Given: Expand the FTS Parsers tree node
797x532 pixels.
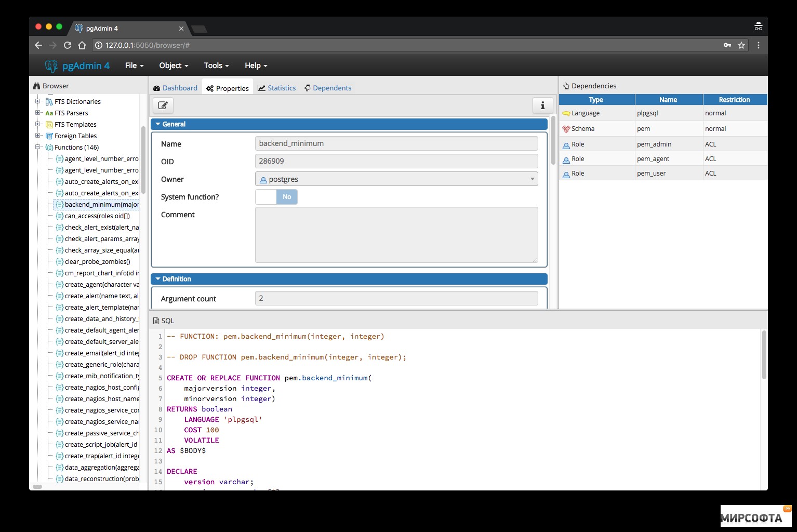Looking at the screenshot, I should [x=38, y=113].
